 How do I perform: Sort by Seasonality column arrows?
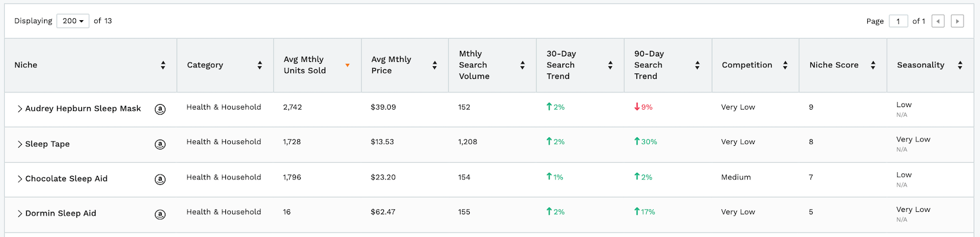click(x=960, y=65)
